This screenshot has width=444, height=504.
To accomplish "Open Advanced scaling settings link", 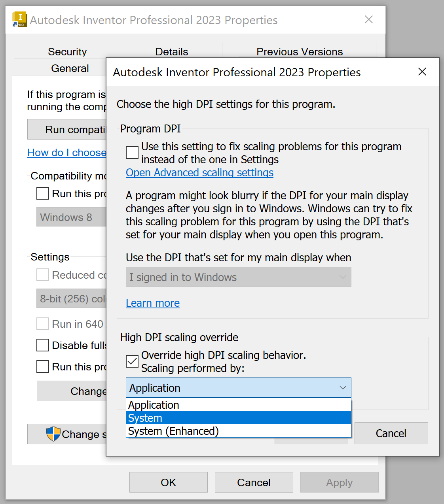I will pos(199,173).
